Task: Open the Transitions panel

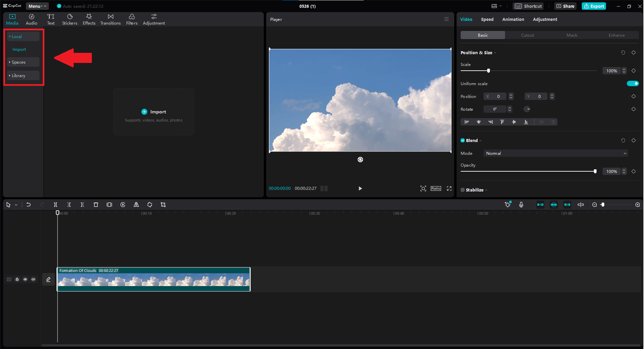Action: 110,19
